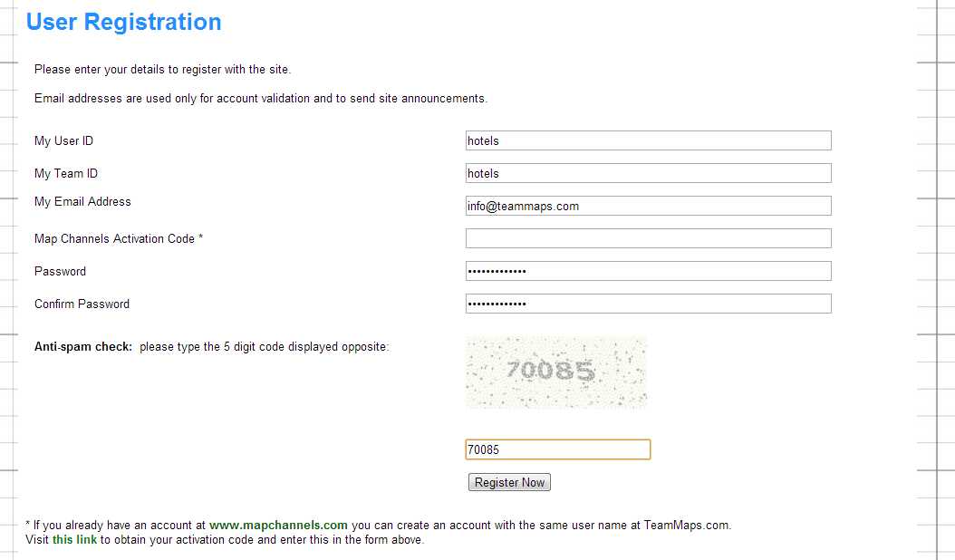Focus the Confirm Password field
Screen dimensions: 955x560
648,304
